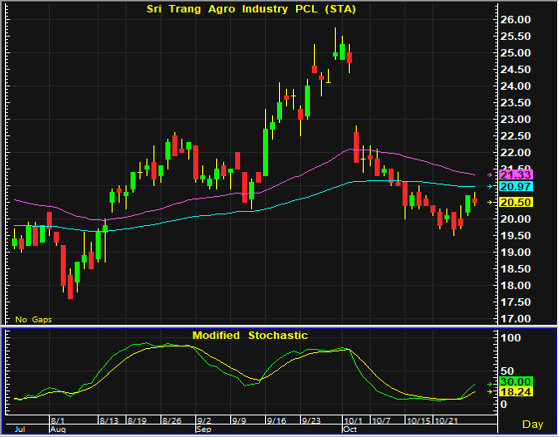Click the Day timeframe label
Viewport: 559px width, 437px height.
tap(533, 424)
